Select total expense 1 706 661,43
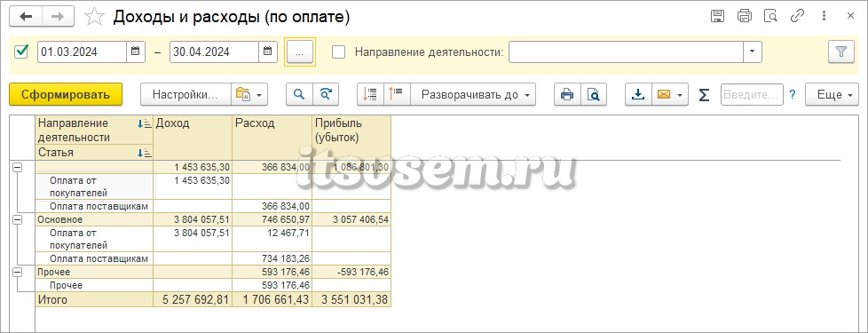The image size is (868, 333). click(x=272, y=300)
